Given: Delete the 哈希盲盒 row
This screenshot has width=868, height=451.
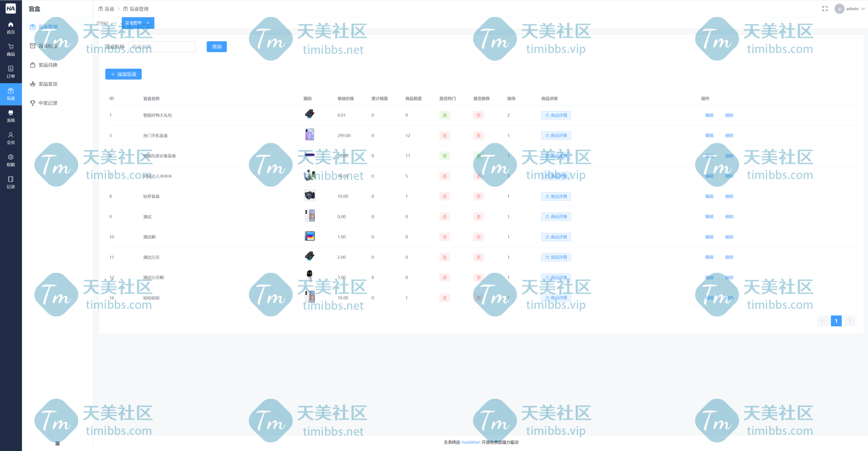Looking at the screenshot, I should tap(729, 196).
